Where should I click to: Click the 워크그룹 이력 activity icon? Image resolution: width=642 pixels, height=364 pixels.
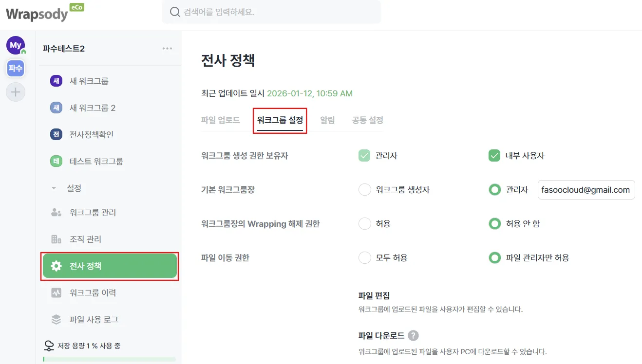click(56, 293)
